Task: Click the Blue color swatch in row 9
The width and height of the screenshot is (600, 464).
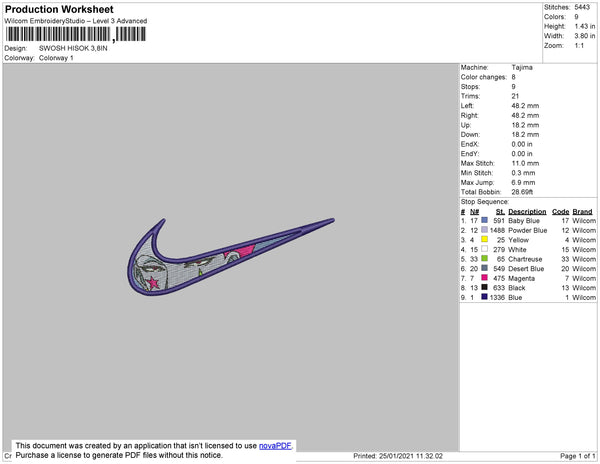Action: [x=484, y=297]
